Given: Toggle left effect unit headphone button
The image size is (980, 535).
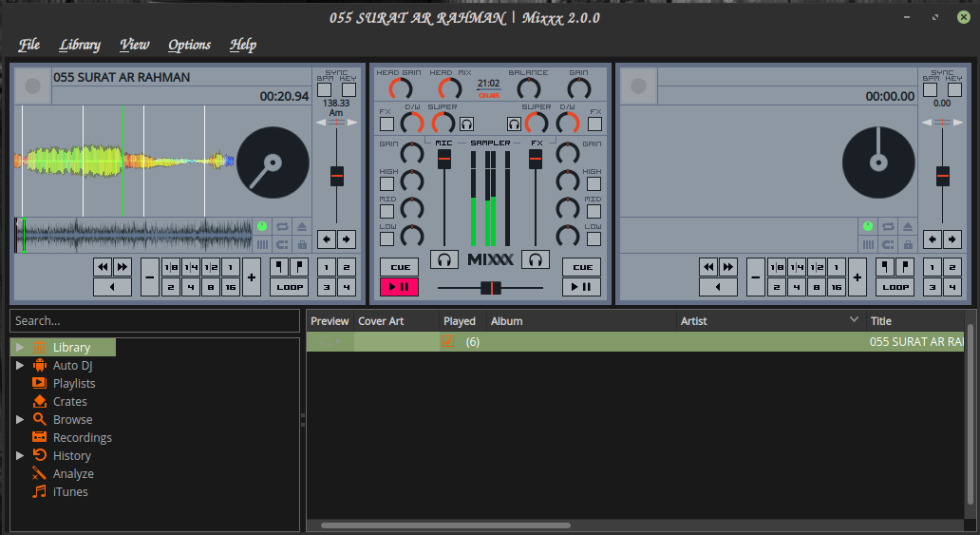Looking at the screenshot, I should [467, 124].
